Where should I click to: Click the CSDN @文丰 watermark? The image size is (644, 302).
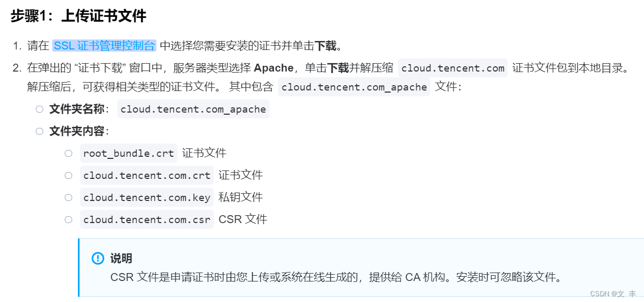pyautogui.click(x=613, y=294)
